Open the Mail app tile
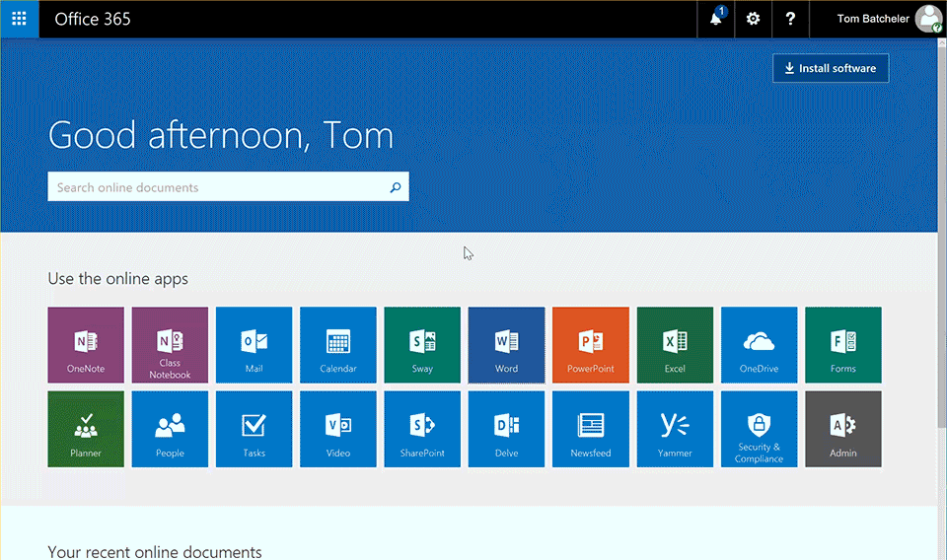This screenshot has height=560, width=947. pyautogui.click(x=254, y=344)
